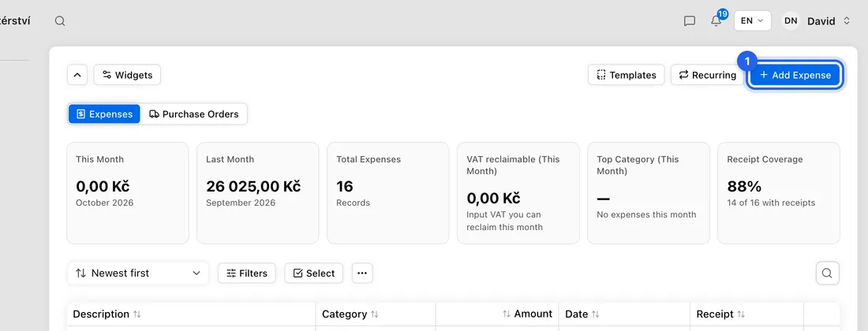Click the 88% coverage value
This screenshot has width=868, height=331.
(744, 186)
